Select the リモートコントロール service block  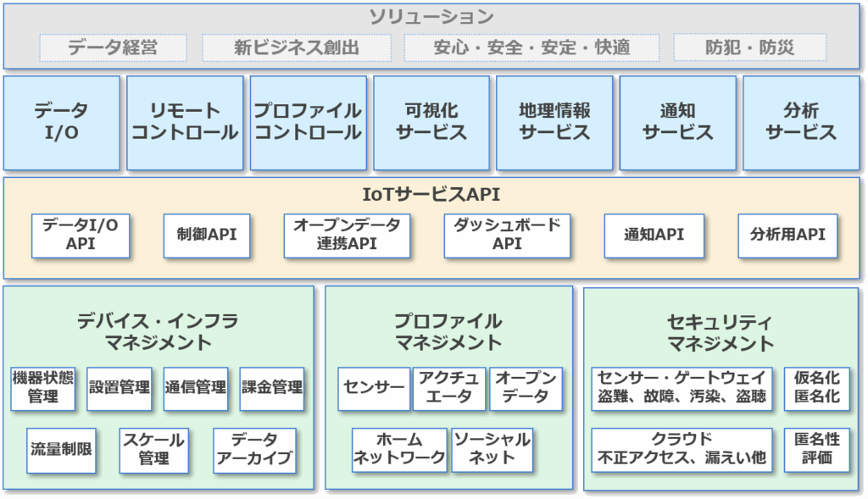[185, 123]
